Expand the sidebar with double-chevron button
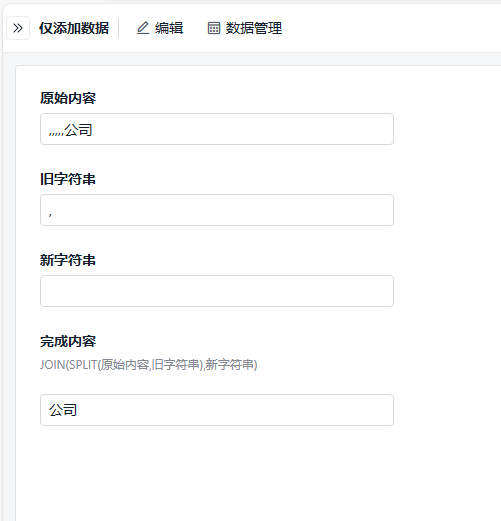This screenshot has width=501, height=521. [18, 28]
